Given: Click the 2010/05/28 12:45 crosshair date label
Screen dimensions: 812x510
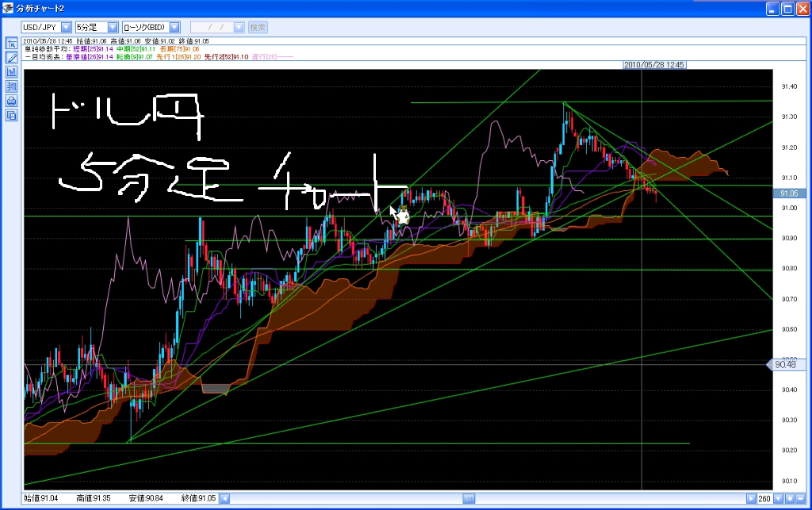Looking at the screenshot, I should click(x=654, y=65).
